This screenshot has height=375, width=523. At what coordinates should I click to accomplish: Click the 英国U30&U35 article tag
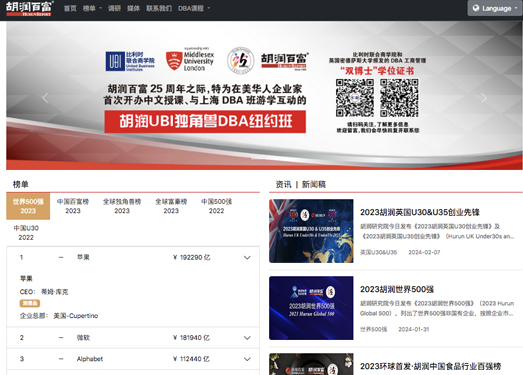(379, 252)
